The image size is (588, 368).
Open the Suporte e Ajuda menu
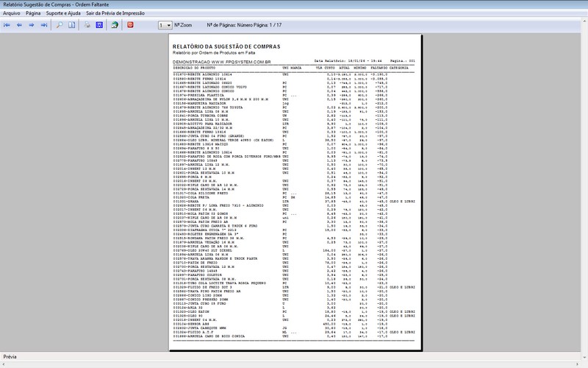[x=64, y=13]
